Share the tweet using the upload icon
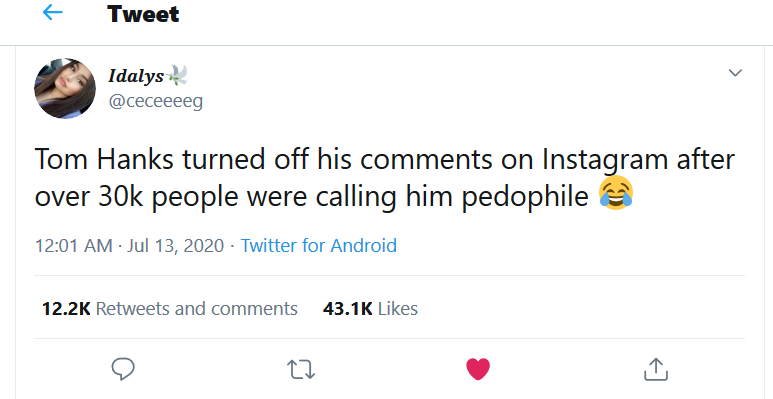 (656, 369)
